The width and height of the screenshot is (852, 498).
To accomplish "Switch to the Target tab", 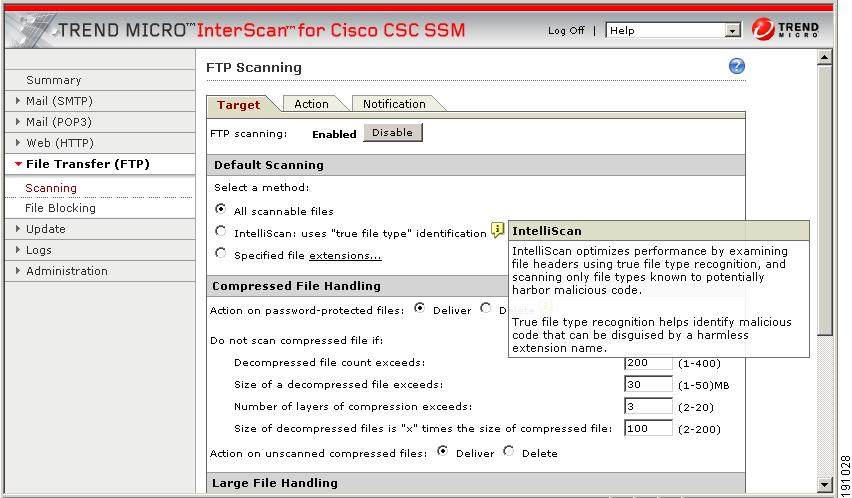I will tap(239, 104).
